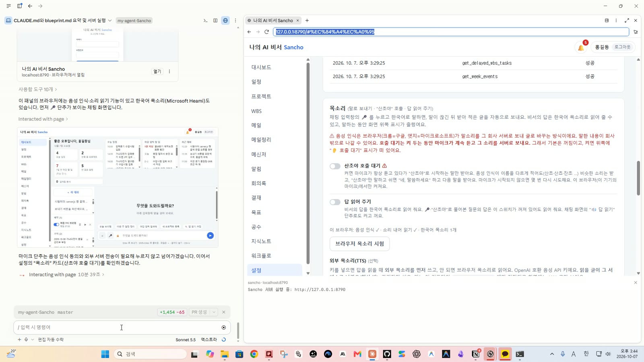This screenshot has width=644, height=362.
Task: Focus the browser URL address field
Action: pyautogui.click(x=451, y=32)
